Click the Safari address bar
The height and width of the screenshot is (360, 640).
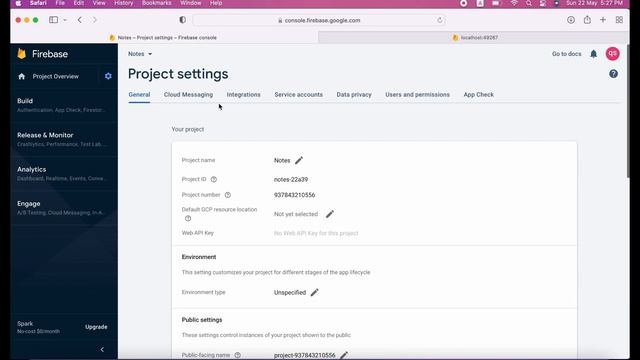click(x=319, y=20)
